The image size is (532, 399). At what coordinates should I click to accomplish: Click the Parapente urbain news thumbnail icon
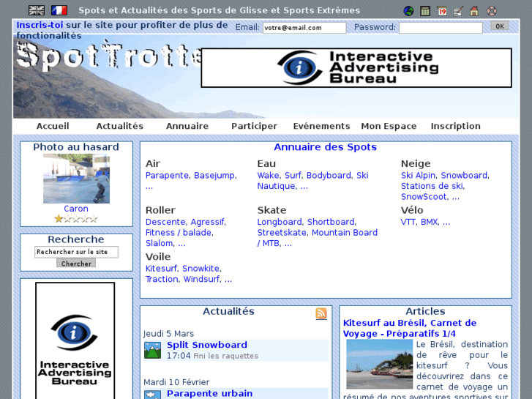pos(152,395)
